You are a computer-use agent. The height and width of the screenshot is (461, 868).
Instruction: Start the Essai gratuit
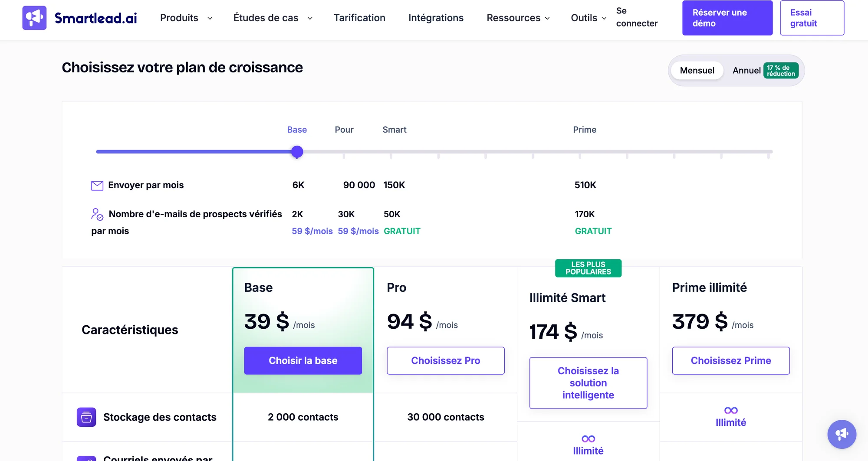tap(812, 18)
